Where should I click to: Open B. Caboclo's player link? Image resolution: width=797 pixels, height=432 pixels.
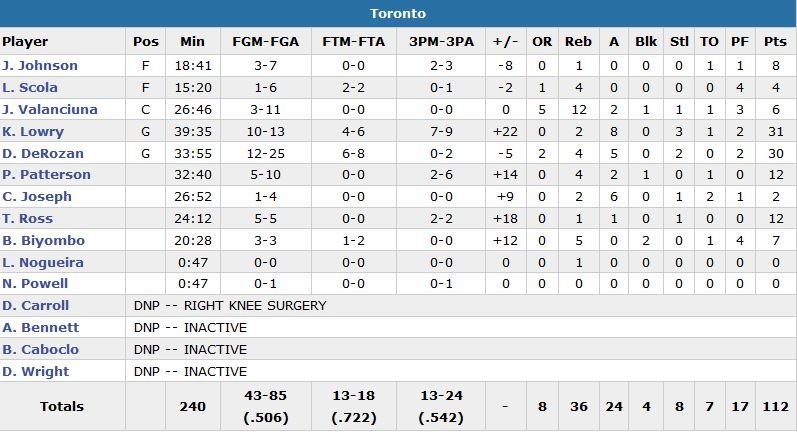click(x=40, y=349)
